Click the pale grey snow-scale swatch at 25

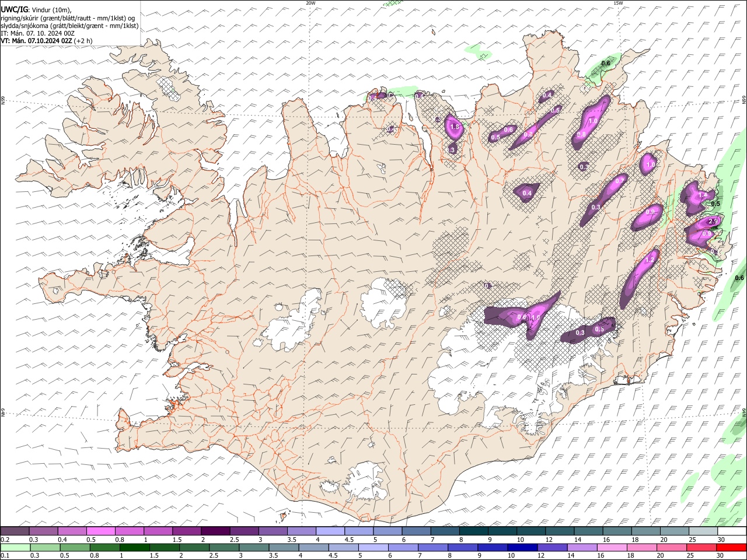click(703, 531)
